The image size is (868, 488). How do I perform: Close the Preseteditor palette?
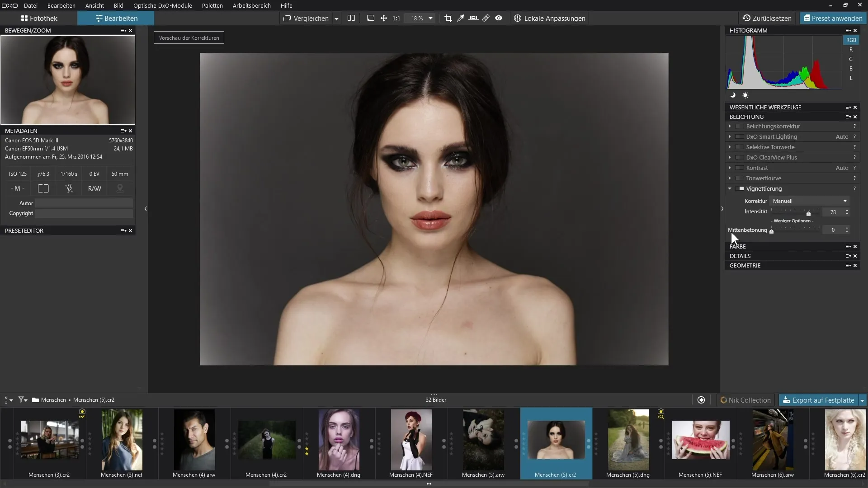coord(131,231)
